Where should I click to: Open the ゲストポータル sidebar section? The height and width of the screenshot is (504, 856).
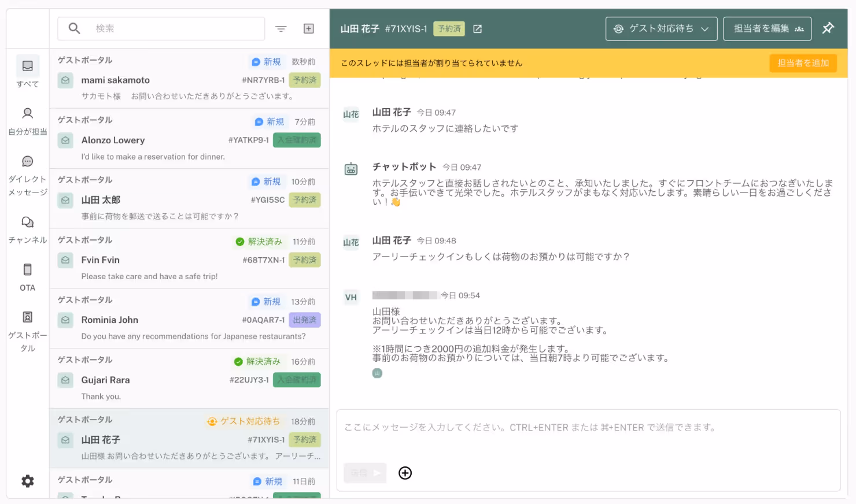[x=28, y=332]
